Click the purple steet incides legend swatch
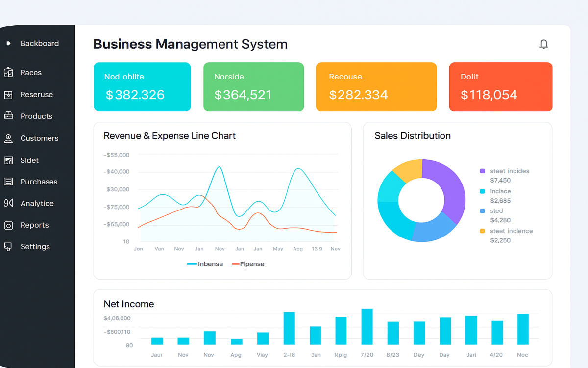588x368 pixels. tap(482, 171)
